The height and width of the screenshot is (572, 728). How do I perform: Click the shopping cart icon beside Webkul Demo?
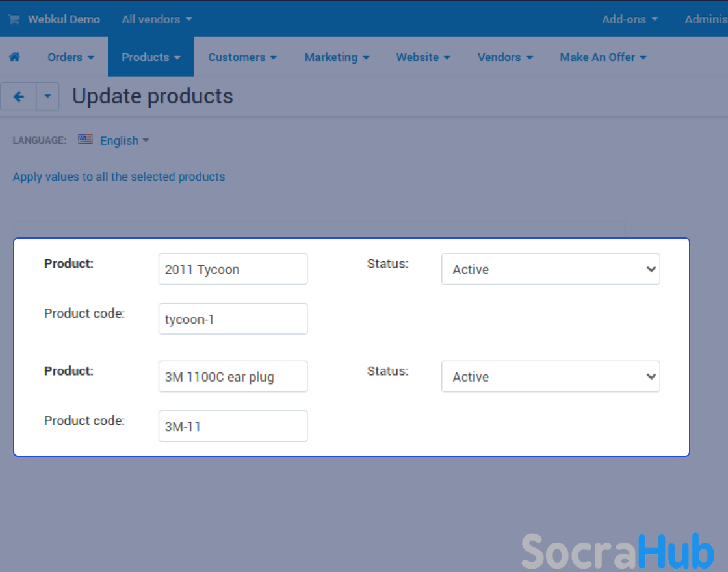point(14,19)
